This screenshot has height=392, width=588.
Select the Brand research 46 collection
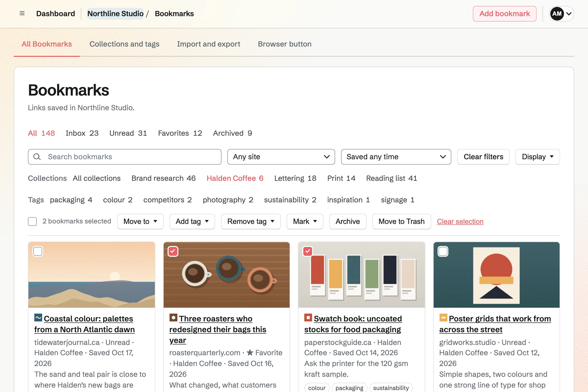(163, 178)
